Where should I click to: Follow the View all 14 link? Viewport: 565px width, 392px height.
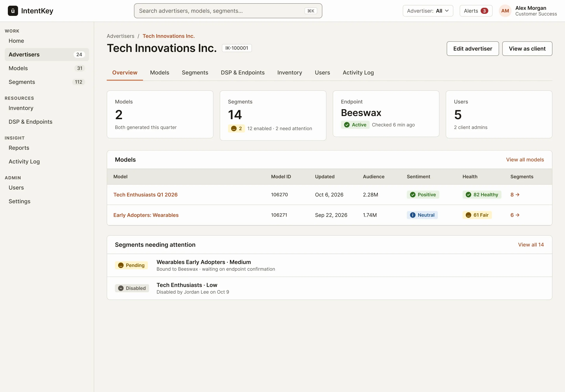pyautogui.click(x=531, y=245)
